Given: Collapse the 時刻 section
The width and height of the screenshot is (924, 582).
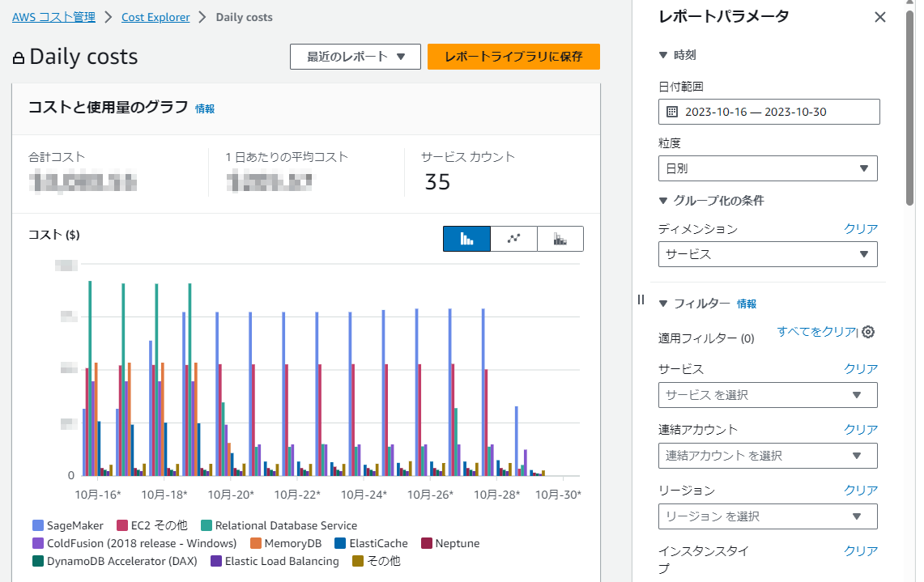Looking at the screenshot, I should 663,55.
